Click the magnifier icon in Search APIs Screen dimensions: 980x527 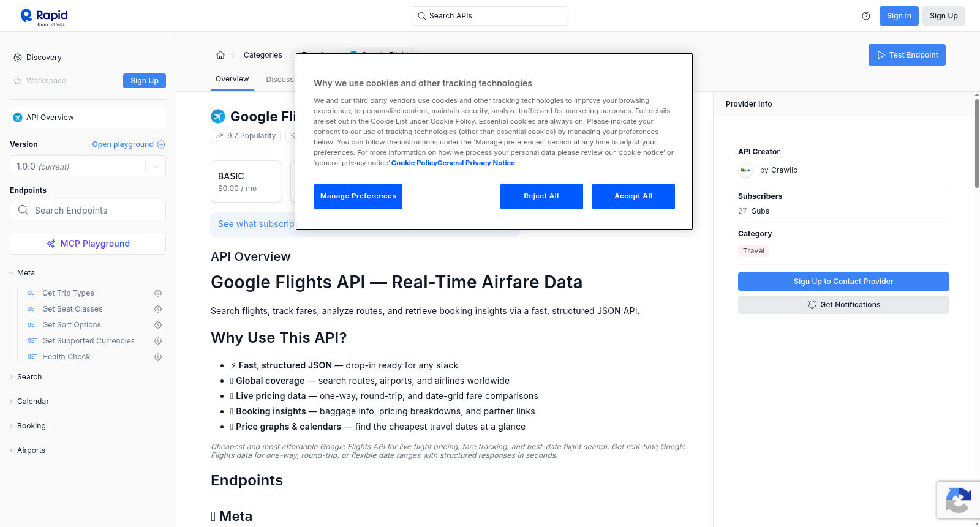click(x=421, y=16)
